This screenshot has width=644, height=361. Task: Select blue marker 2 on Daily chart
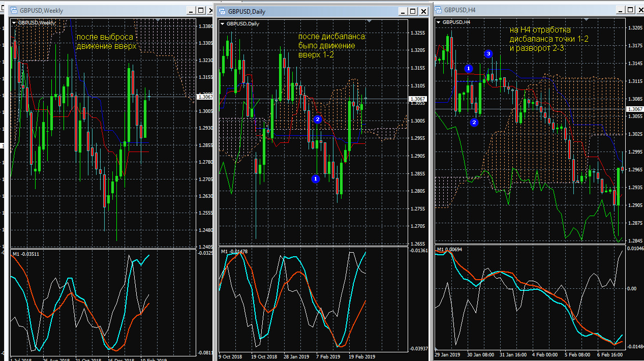tap(318, 119)
